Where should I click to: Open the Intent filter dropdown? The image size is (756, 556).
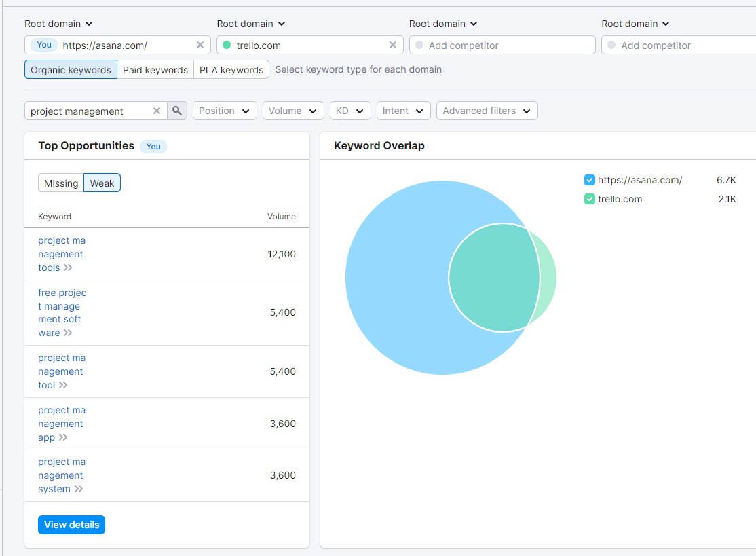tap(403, 111)
